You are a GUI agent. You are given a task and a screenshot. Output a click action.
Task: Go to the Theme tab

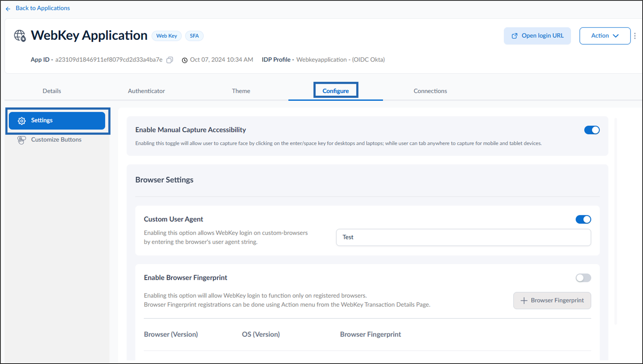pos(241,91)
